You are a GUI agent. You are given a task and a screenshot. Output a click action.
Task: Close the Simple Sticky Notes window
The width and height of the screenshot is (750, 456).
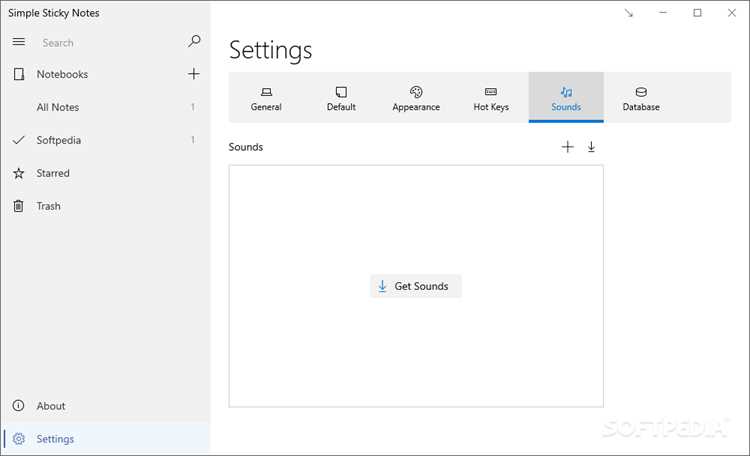[x=732, y=13]
